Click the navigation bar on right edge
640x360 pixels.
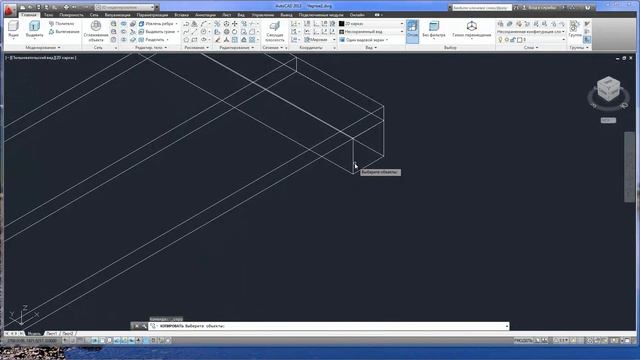629,167
